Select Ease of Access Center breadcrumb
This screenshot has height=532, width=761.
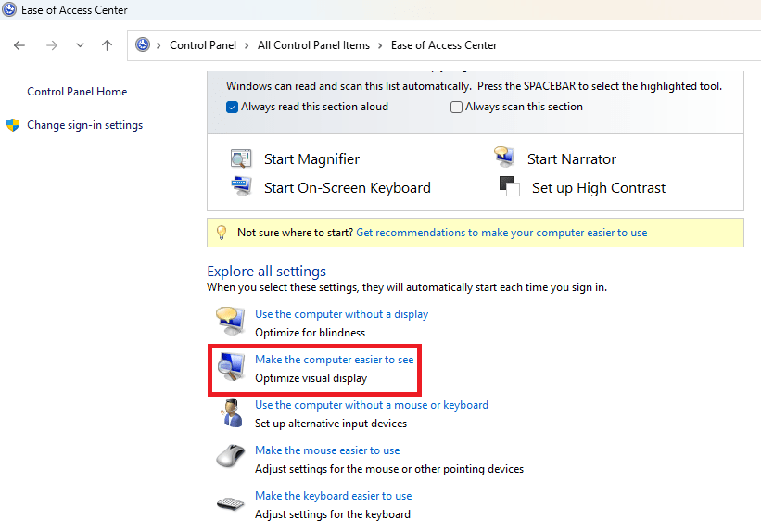pyautogui.click(x=444, y=45)
